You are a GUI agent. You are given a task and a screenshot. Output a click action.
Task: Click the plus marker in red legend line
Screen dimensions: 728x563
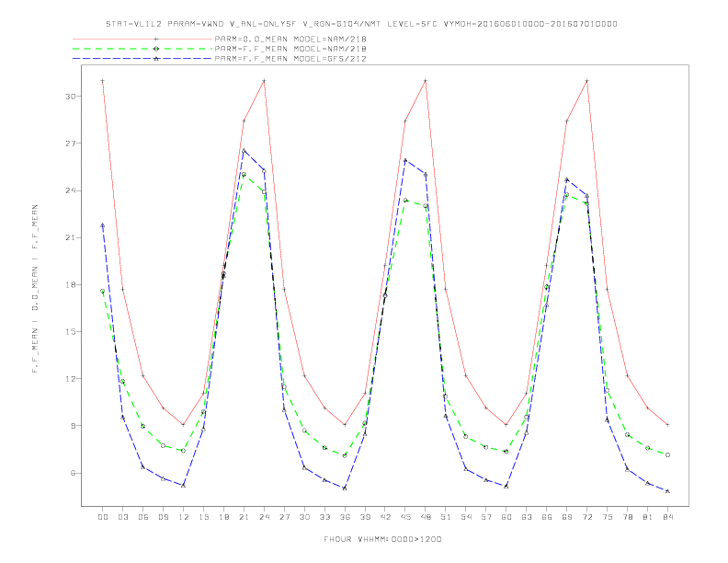point(156,39)
